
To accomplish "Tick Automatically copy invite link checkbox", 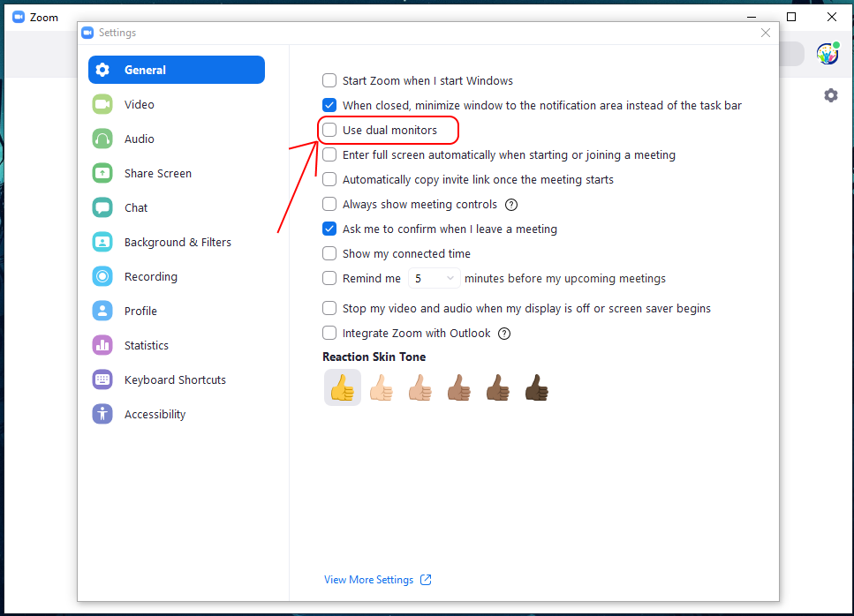I will click(x=329, y=179).
